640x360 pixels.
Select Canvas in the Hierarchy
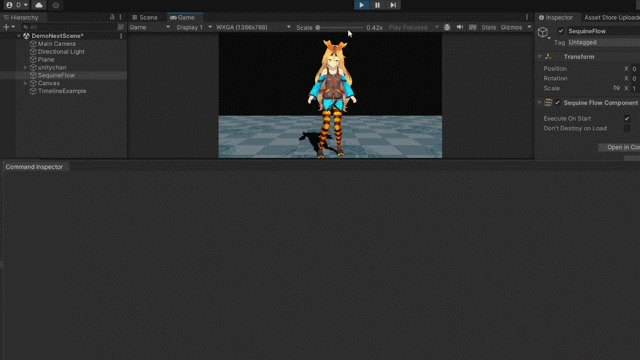tap(49, 83)
